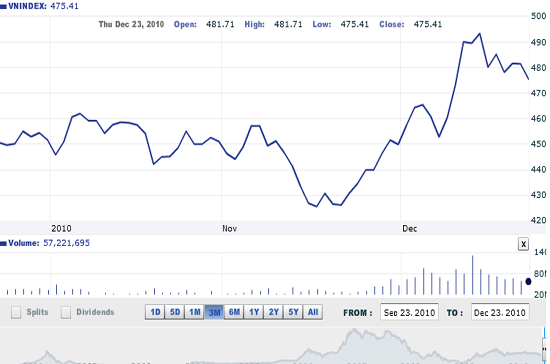Edit the TO date field
This screenshot has width=550, height=364.
point(500,312)
